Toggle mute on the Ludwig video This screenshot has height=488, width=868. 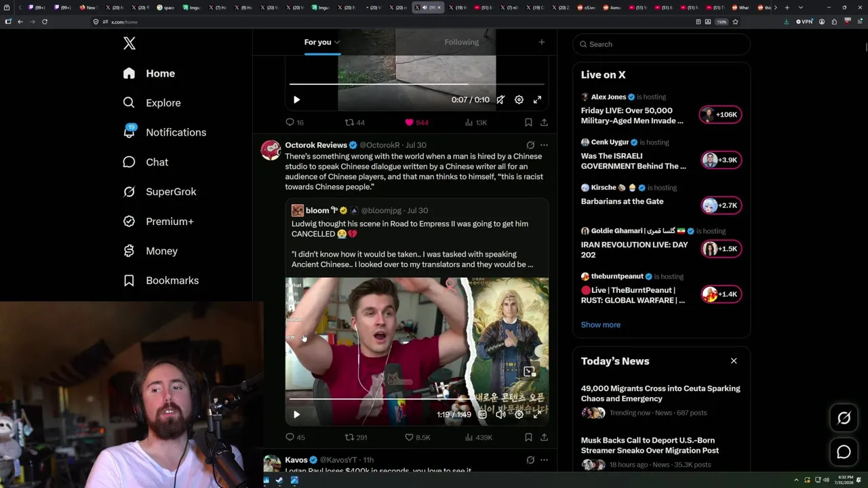point(500,414)
